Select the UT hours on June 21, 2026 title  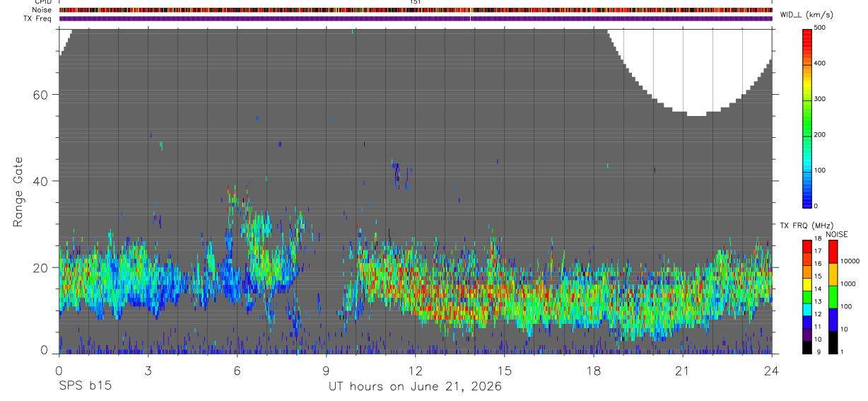tap(415, 387)
